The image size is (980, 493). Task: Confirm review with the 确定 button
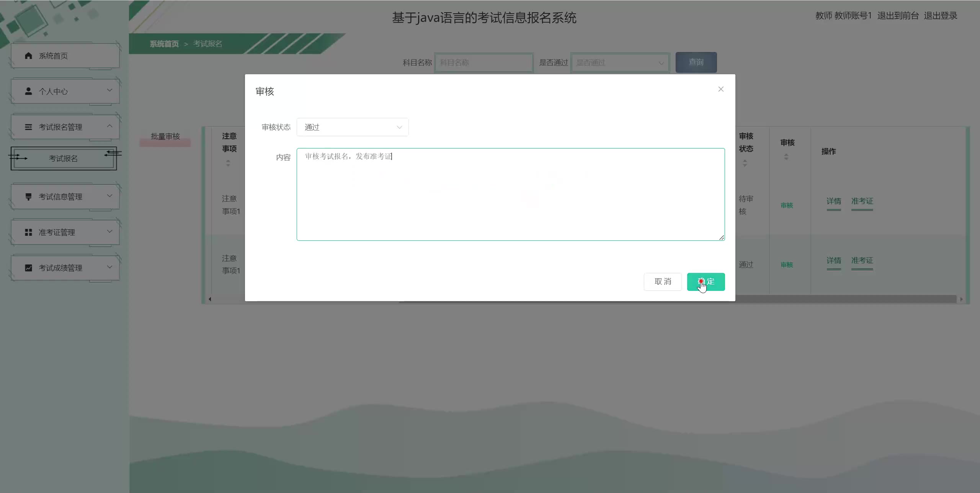706,282
